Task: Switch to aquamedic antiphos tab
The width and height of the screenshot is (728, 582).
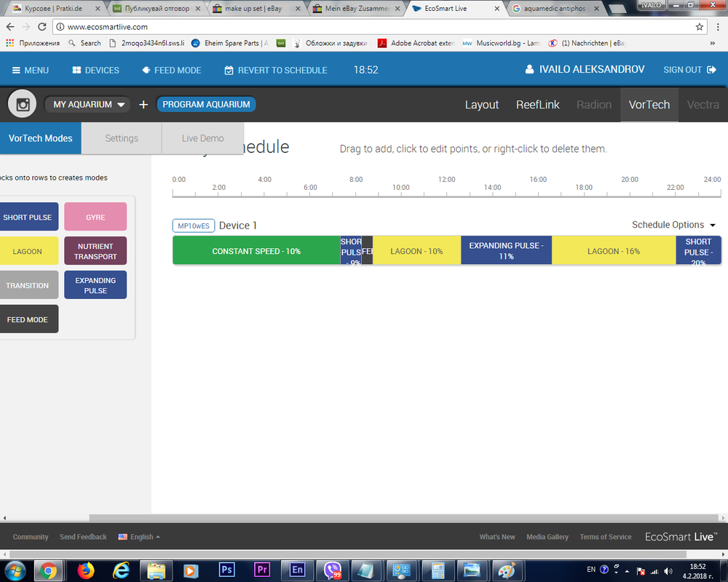Action: (x=555, y=8)
